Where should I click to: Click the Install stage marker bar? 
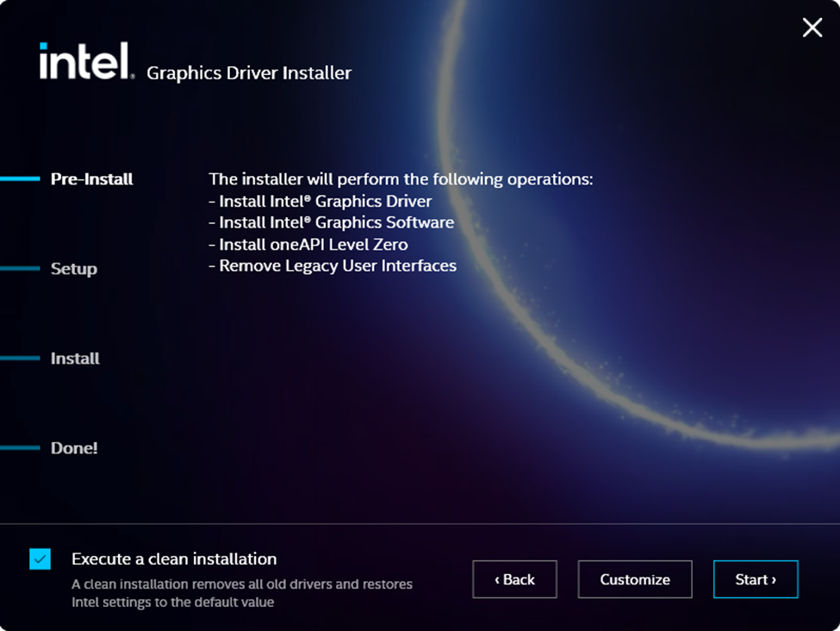pos(22,359)
